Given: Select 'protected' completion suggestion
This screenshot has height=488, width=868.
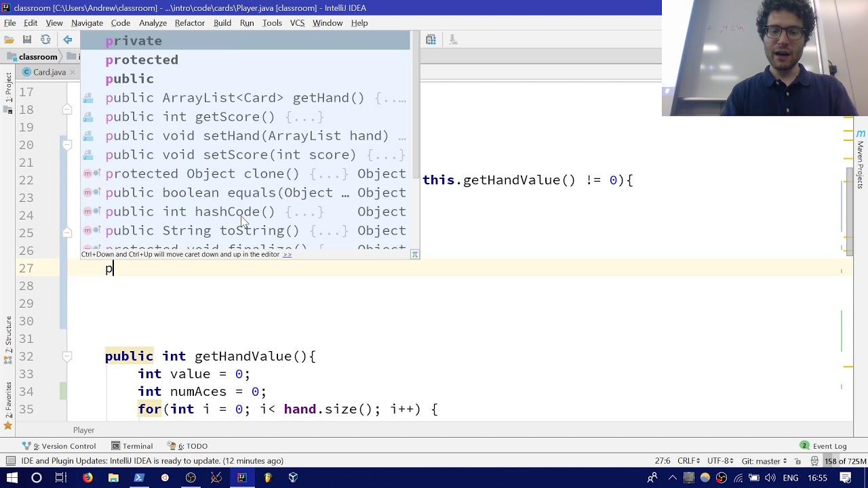Looking at the screenshot, I should tap(245, 60).
